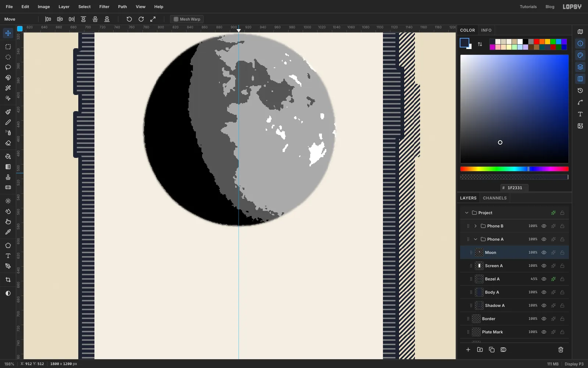
Task: Toggle visibility of Bezel A layer
Action: [544, 279]
